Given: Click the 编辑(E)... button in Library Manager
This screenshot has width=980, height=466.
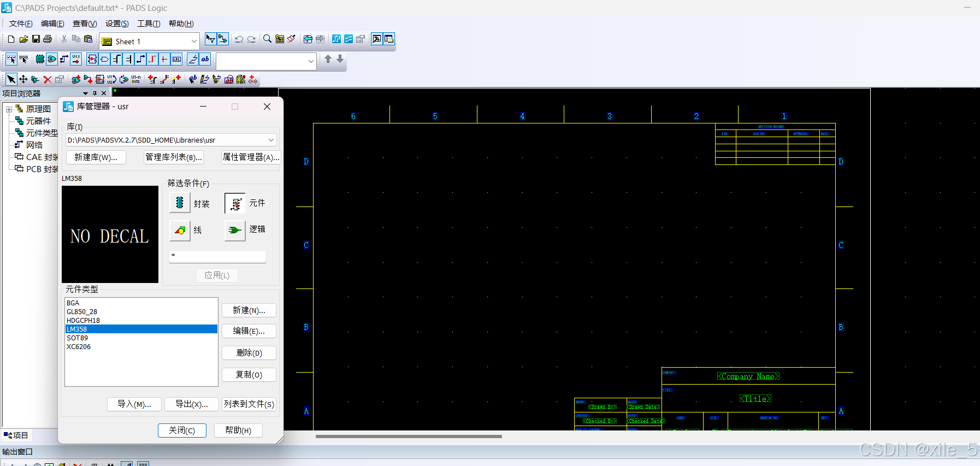Looking at the screenshot, I should point(249,331).
